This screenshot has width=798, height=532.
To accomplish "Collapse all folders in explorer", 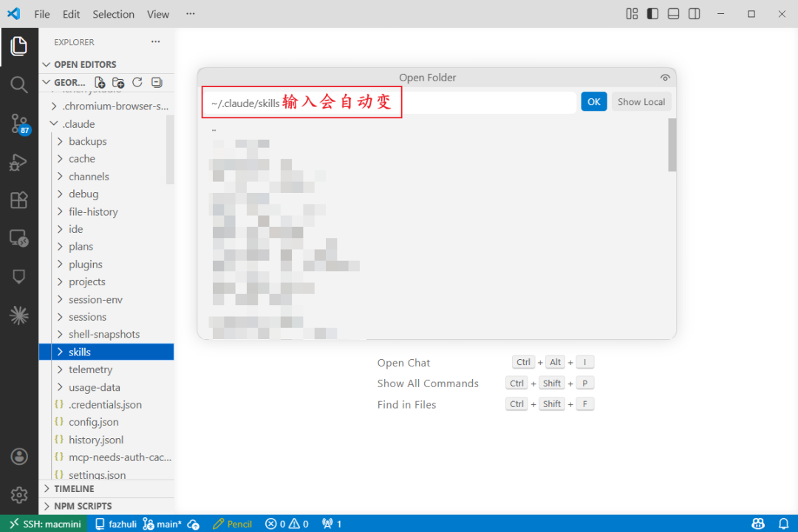I will [157, 83].
